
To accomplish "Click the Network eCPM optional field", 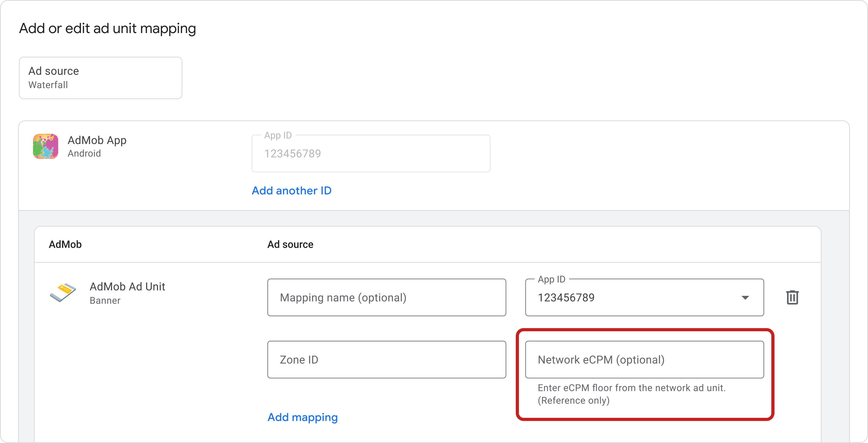I will coord(644,359).
